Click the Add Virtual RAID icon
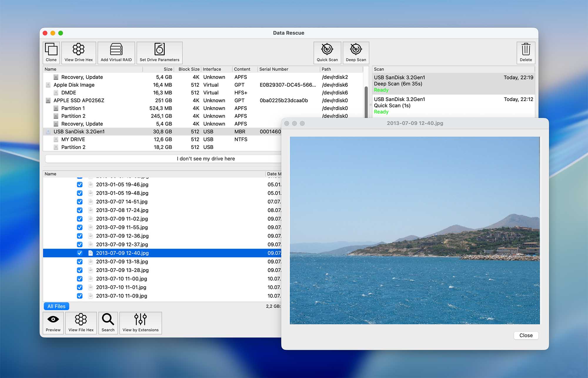 point(116,52)
